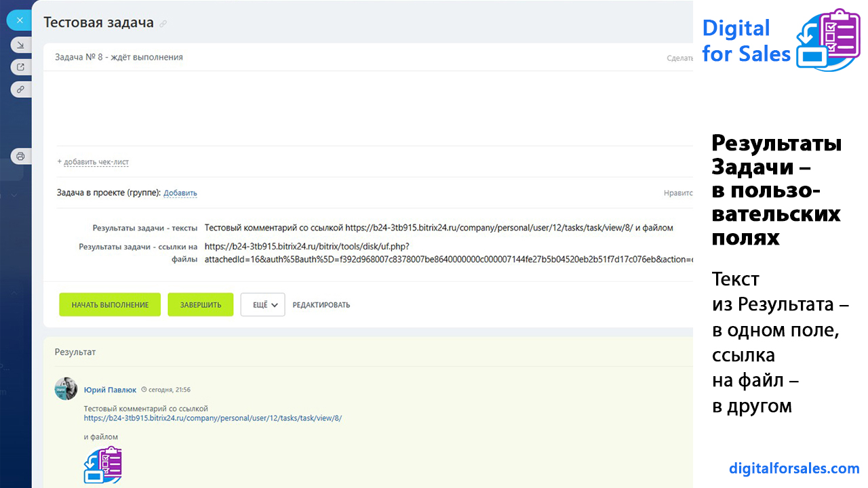The height and width of the screenshot is (488, 868).
Task: Click the minimize panel arrow icon
Action: 20,45
